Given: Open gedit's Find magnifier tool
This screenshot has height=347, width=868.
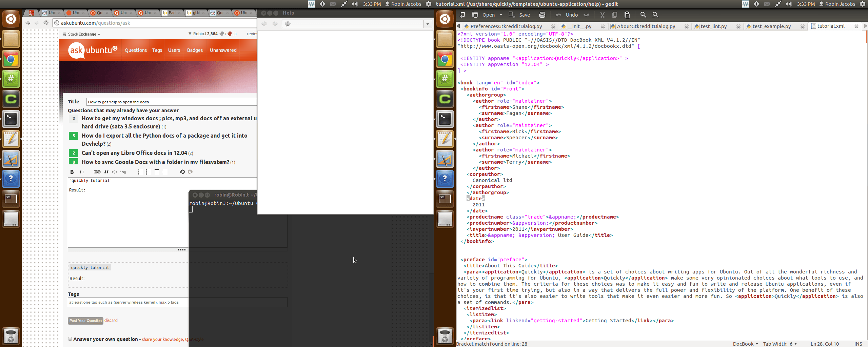Looking at the screenshot, I should [643, 15].
